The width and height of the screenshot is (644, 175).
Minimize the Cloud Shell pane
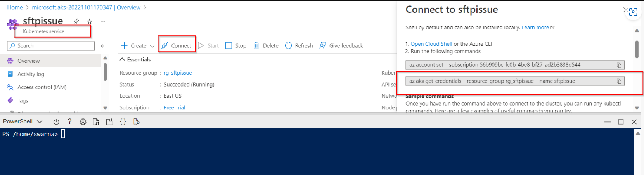(608, 122)
